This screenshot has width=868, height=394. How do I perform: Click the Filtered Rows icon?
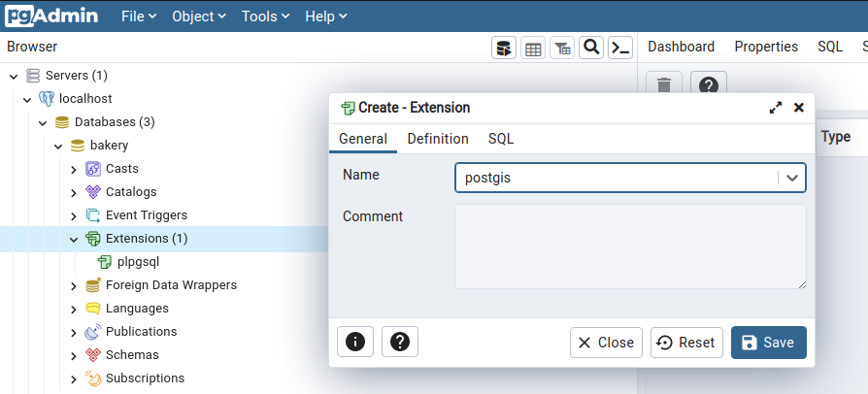[x=562, y=48]
